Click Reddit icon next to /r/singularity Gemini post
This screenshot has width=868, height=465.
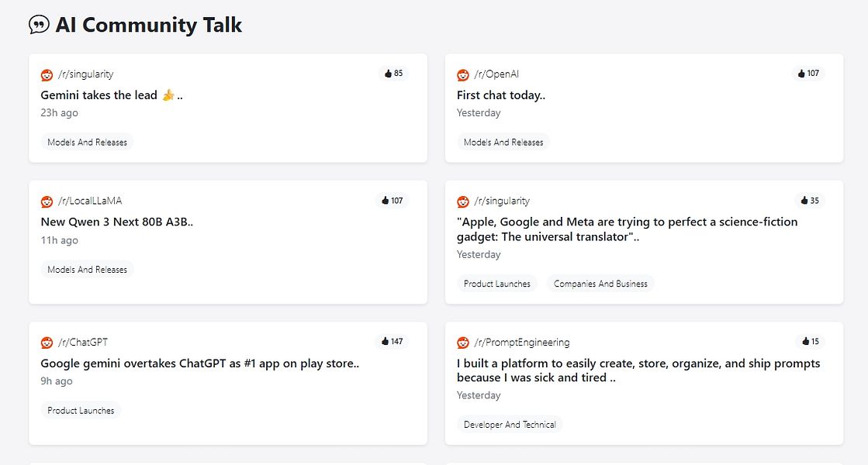click(47, 74)
